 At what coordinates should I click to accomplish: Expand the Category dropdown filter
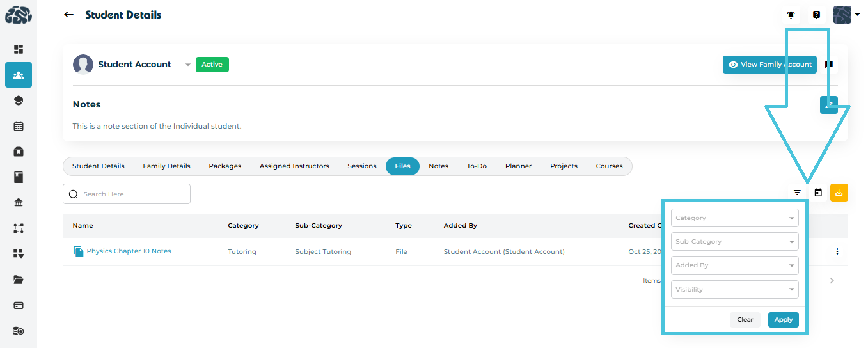click(x=734, y=218)
